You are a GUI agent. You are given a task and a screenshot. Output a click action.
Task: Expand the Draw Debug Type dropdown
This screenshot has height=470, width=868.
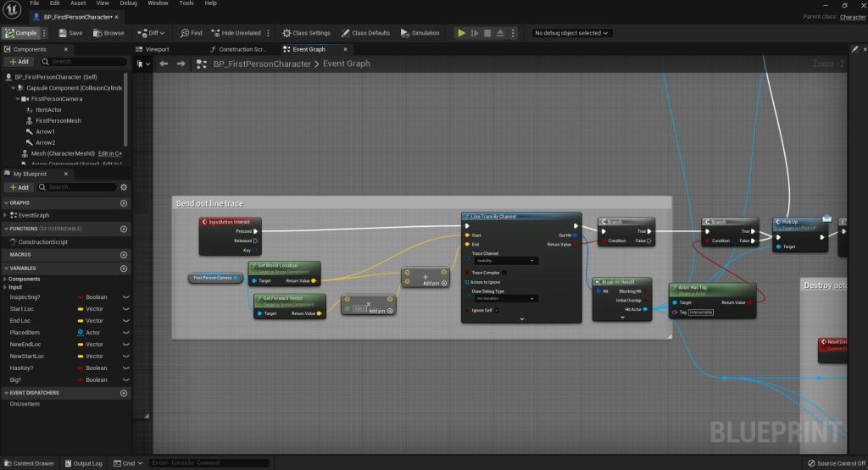point(504,298)
